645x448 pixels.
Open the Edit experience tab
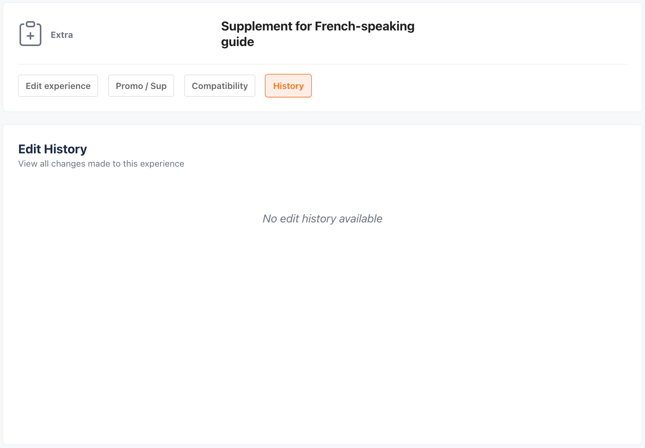coord(58,86)
